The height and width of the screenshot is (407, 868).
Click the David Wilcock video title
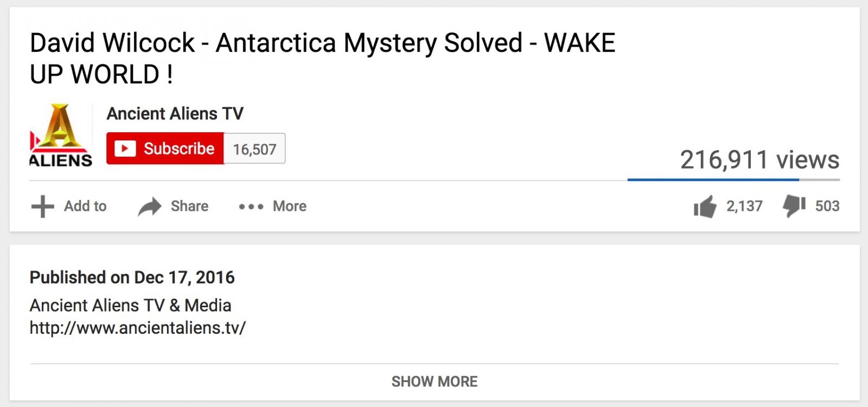click(322, 59)
